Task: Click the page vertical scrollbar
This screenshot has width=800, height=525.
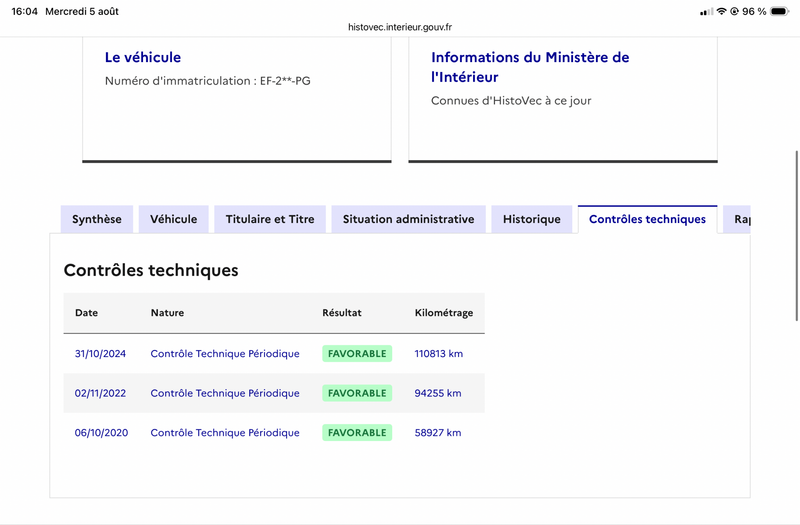Action: pyautogui.click(x=796, y=236)
